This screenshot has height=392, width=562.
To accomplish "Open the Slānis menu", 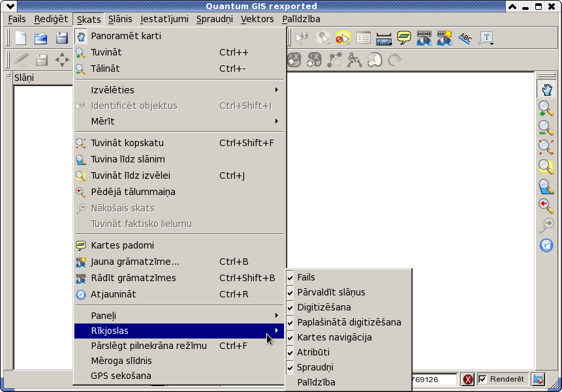I will pyautogui.click(x=120, y=19).
